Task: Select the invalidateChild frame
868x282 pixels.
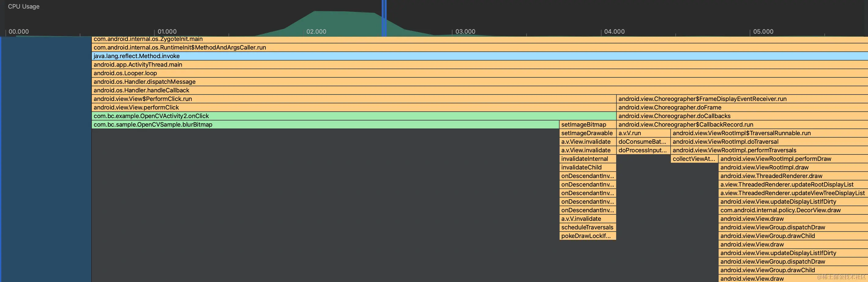Action: [588, 167]
